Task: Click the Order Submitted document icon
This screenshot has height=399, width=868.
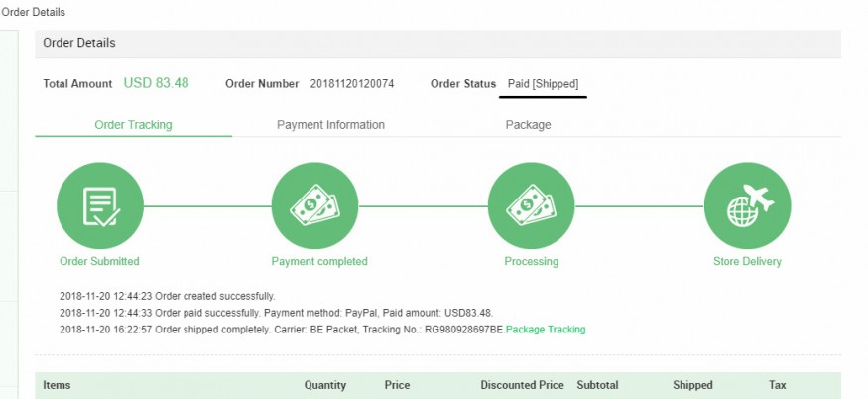Action: [100, 206]
